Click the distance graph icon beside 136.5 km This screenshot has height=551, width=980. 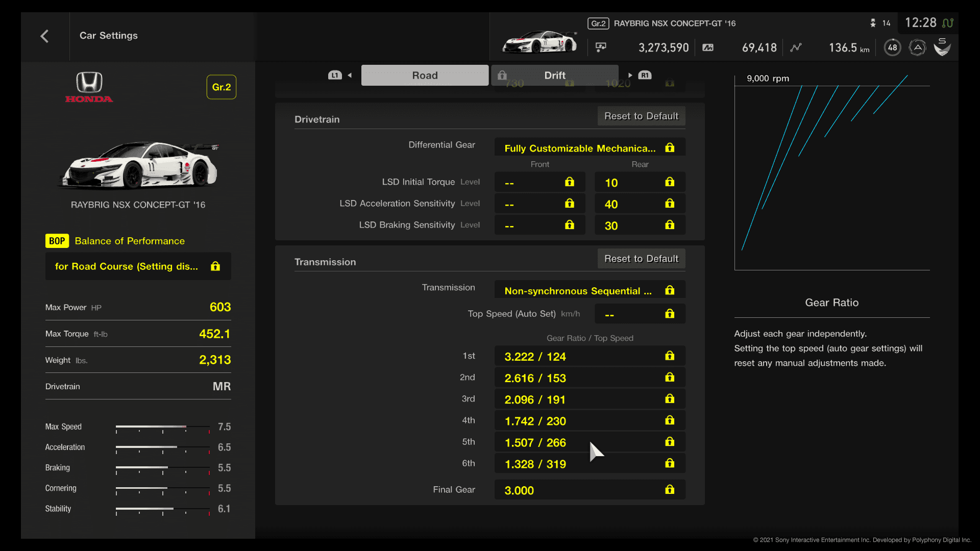(x=796, y=47)
